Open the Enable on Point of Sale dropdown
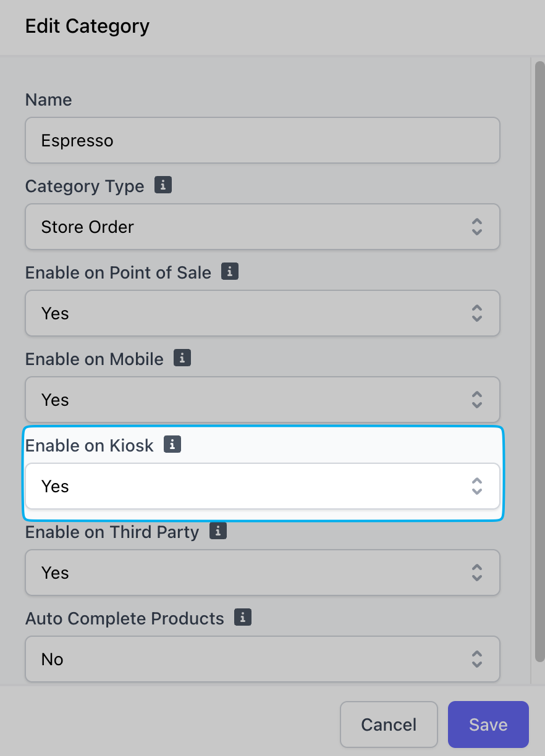Screen dimensions: 545x756 [x=263, y=313]
